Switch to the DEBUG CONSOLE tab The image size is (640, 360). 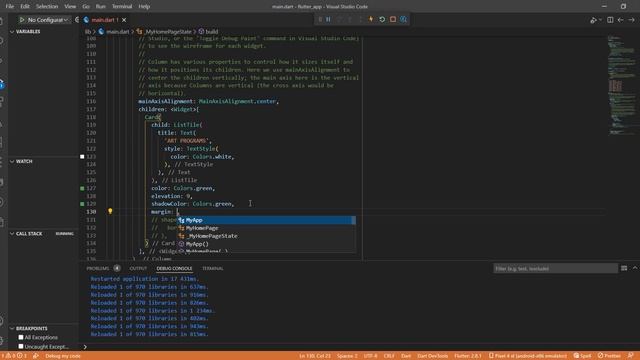pyautogui.click(x=174, y=269)
